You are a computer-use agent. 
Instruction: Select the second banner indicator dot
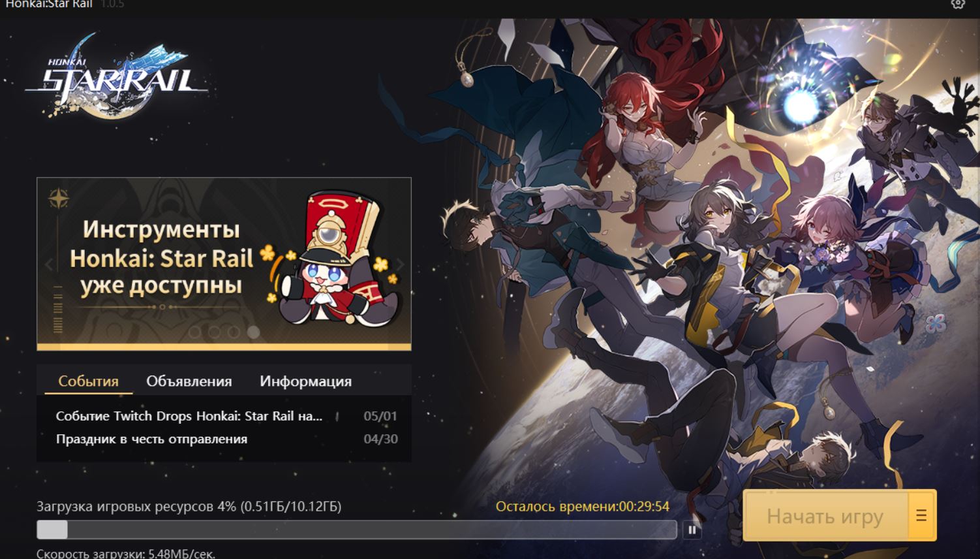tap(214, 332)
